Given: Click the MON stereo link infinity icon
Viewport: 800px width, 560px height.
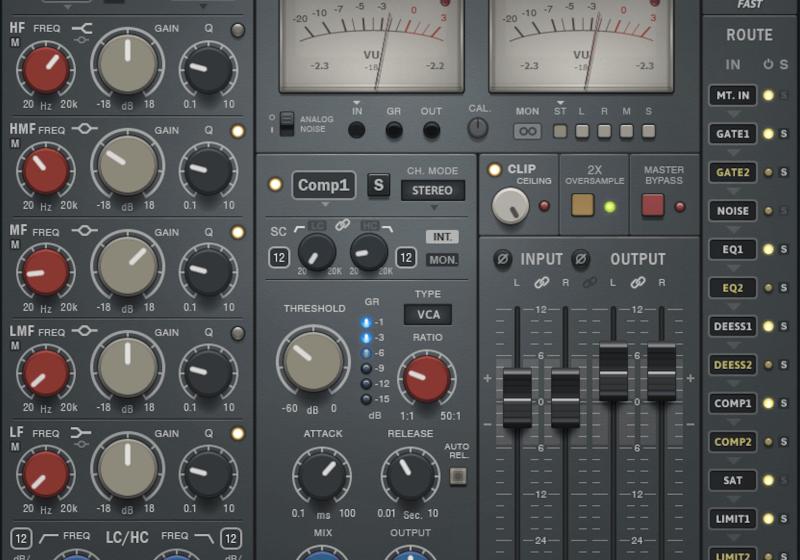Looking at the screenshot, I should 527,132.
